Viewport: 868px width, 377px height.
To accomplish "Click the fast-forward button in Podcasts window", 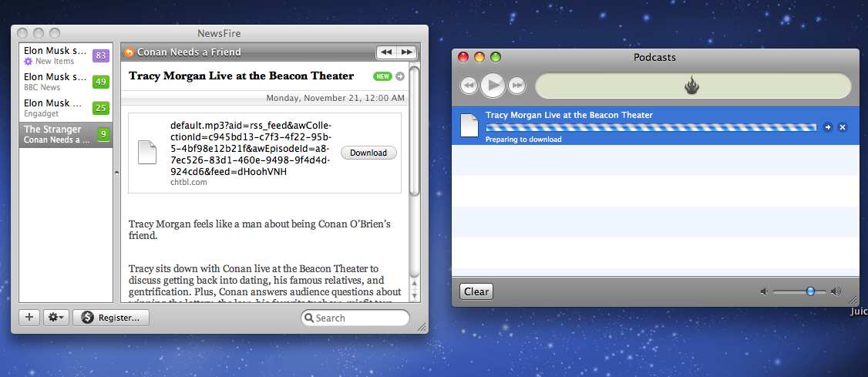I will (517, 86).
